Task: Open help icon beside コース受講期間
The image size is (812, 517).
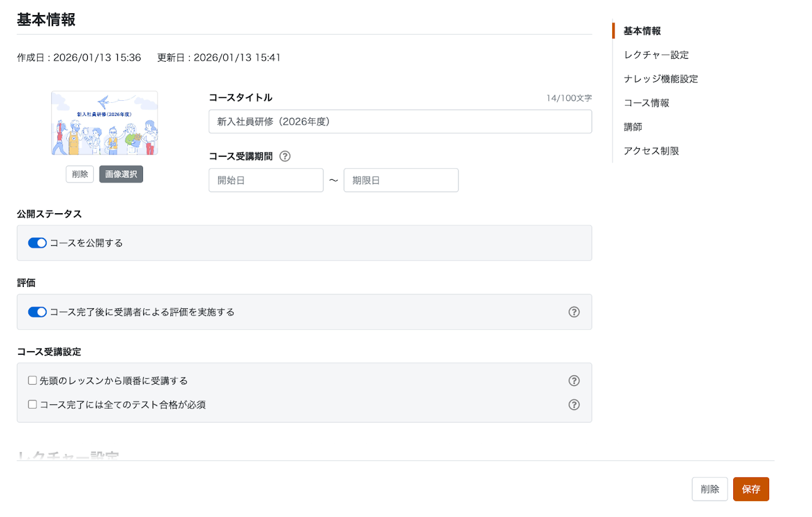Action: [x=285, y=156]
